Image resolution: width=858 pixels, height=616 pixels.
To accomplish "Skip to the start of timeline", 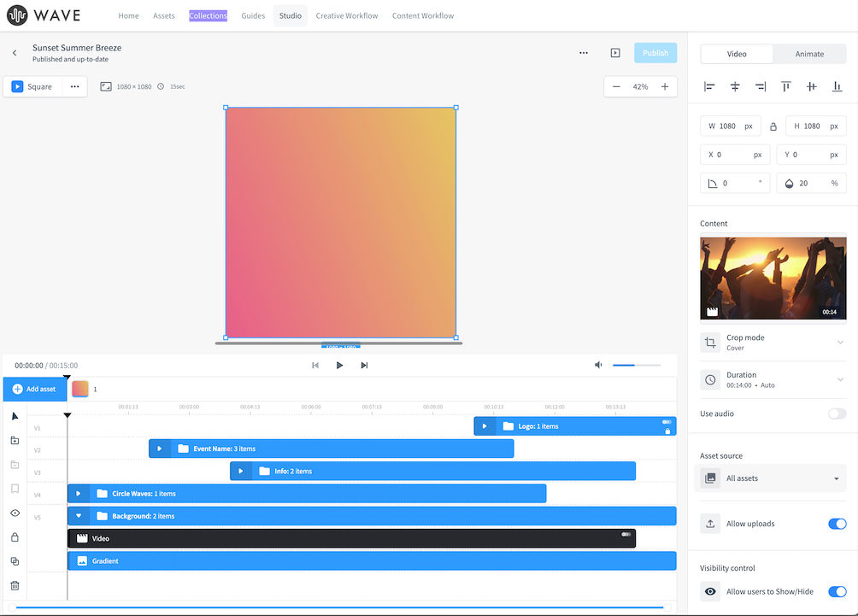I will point(315,366).
